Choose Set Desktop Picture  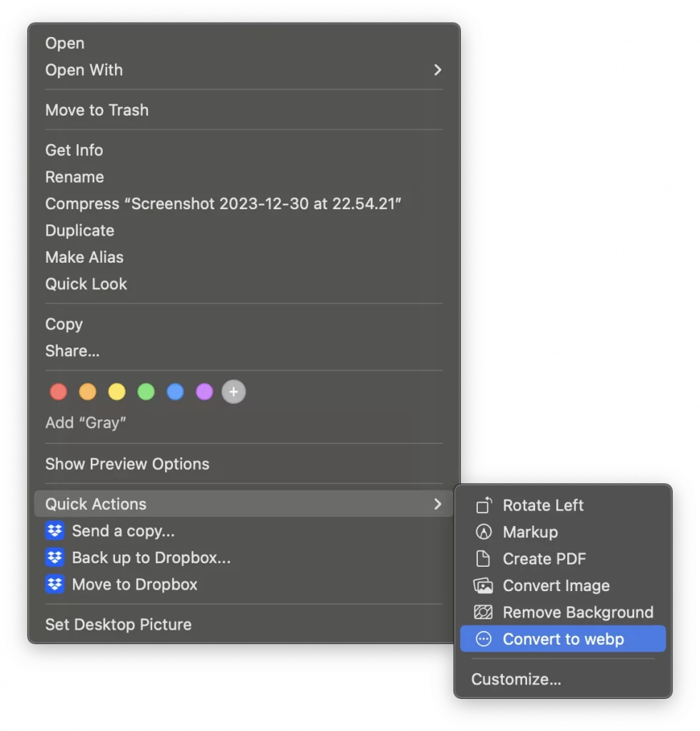tap(119, 625)
